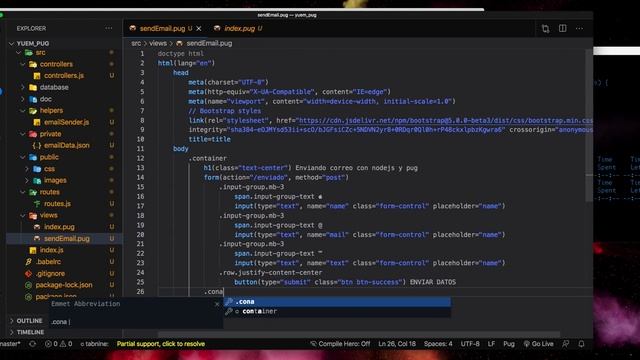Change file encoding UTF-8

click(470, 344)
